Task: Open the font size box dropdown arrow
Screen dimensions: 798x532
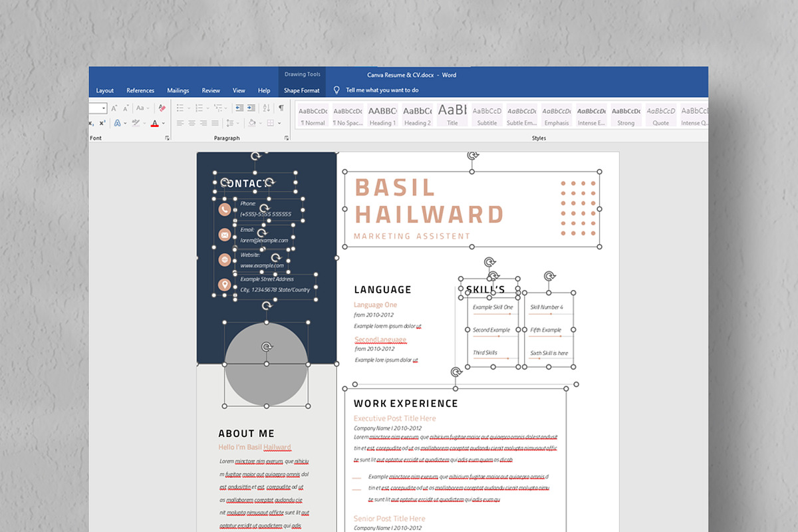Action: [104, 108]
